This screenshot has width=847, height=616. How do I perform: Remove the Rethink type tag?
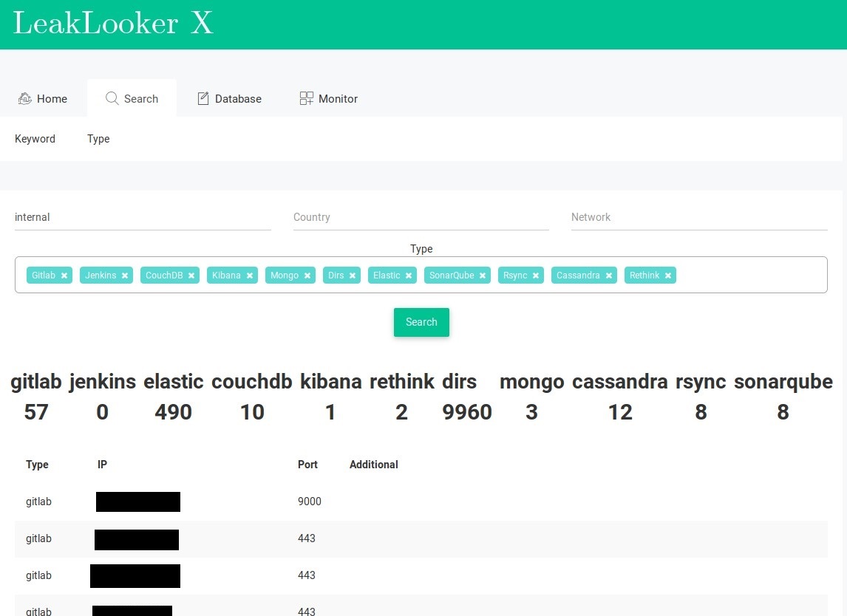tap(668, 276)
